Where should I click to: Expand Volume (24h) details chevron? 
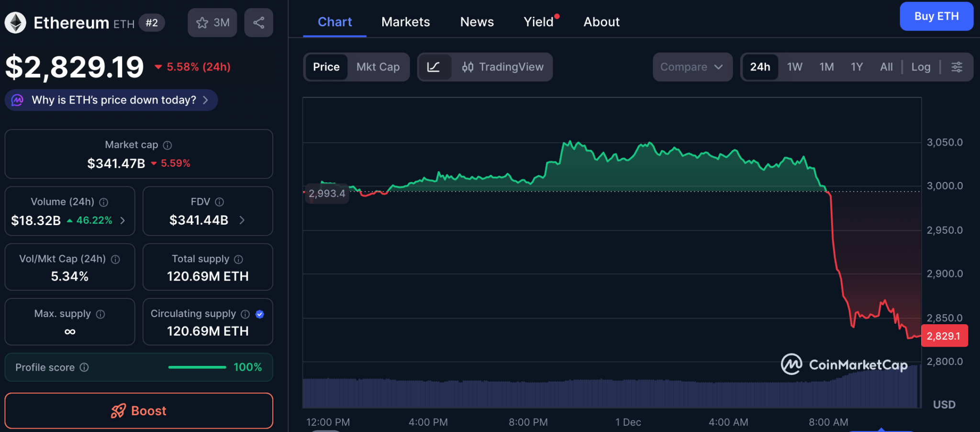click(122, 220)
